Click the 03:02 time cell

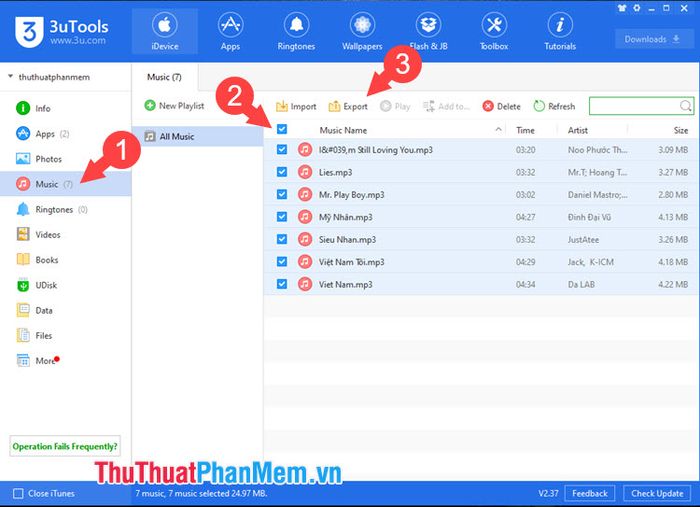tap(525, 195)
